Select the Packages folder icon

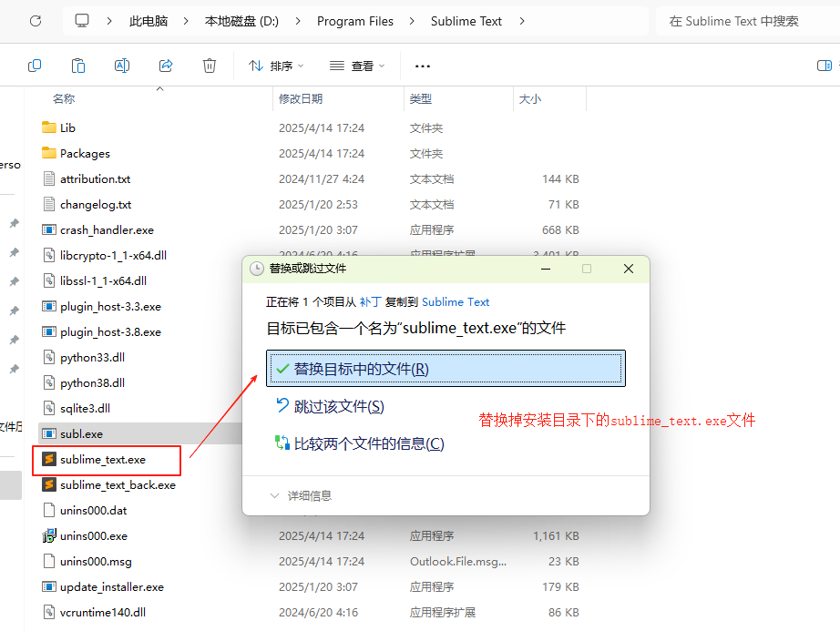[49, 153]
